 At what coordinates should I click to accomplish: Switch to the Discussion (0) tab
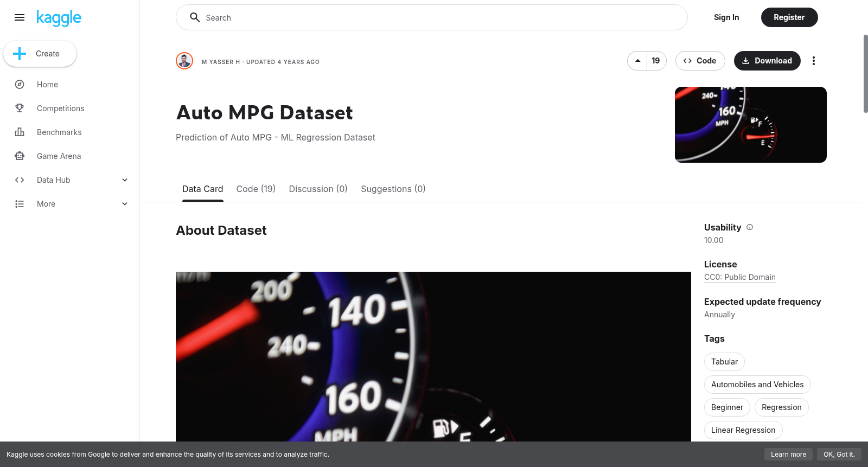[x=318, y=189]
